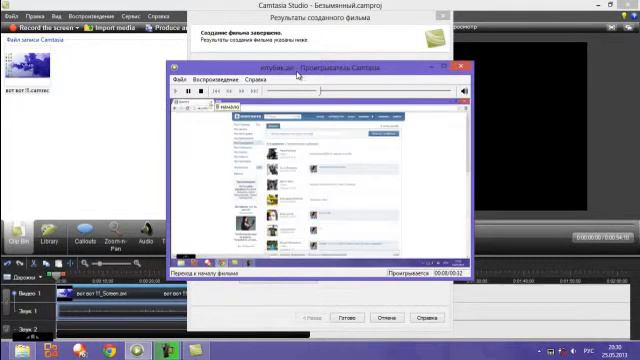Select the Видео 1 track label

[x=29, y=293]
